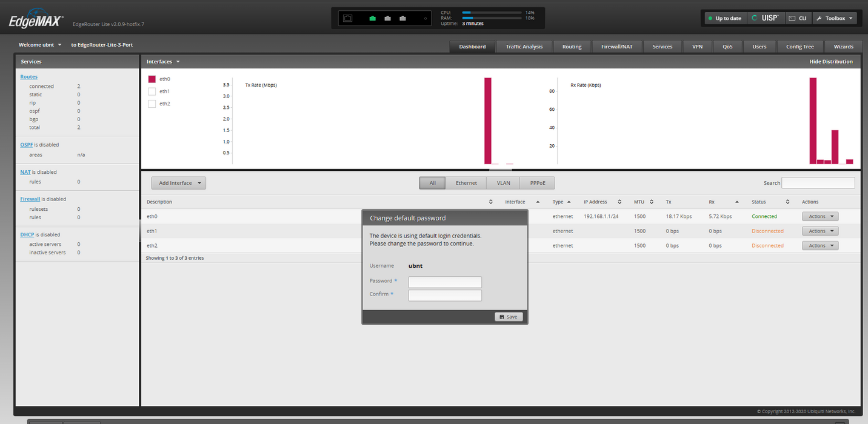Click the router device outline icon
This screenshot has width=868, height=424.
coord(347,18)
